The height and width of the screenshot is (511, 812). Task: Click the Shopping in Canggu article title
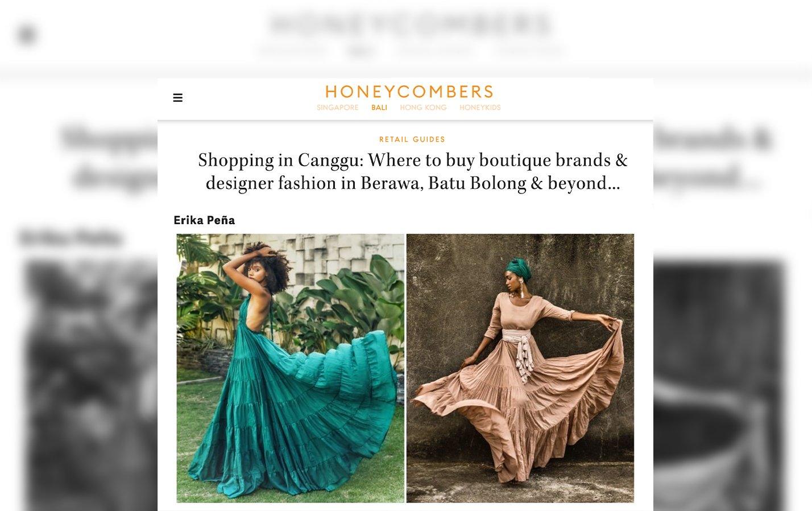pos(413,171)
